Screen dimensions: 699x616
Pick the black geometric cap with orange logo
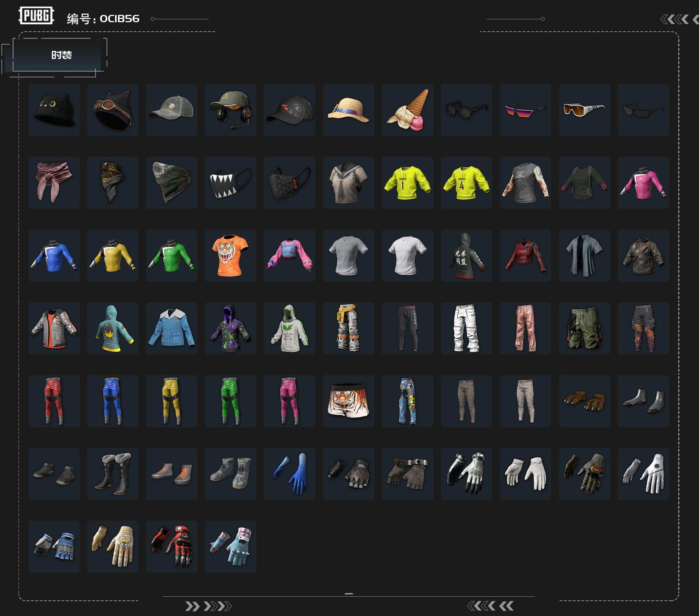(x=289, y=110)
